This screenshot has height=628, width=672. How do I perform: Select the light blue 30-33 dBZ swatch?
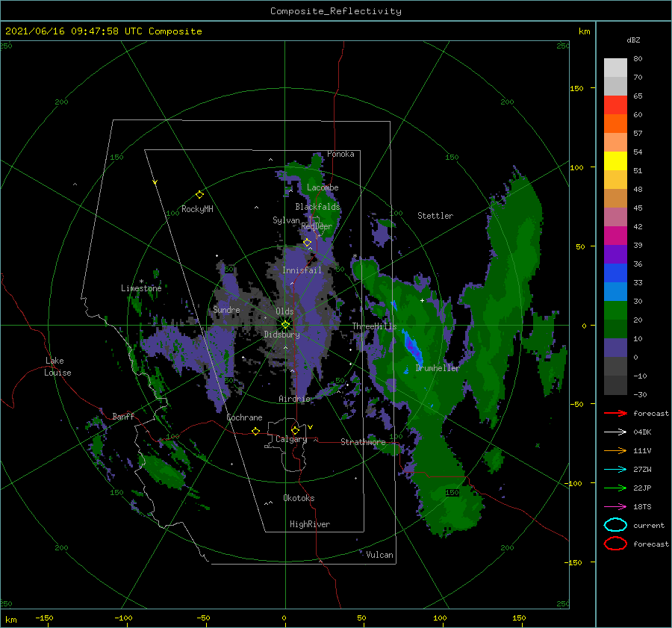(615, 291)
